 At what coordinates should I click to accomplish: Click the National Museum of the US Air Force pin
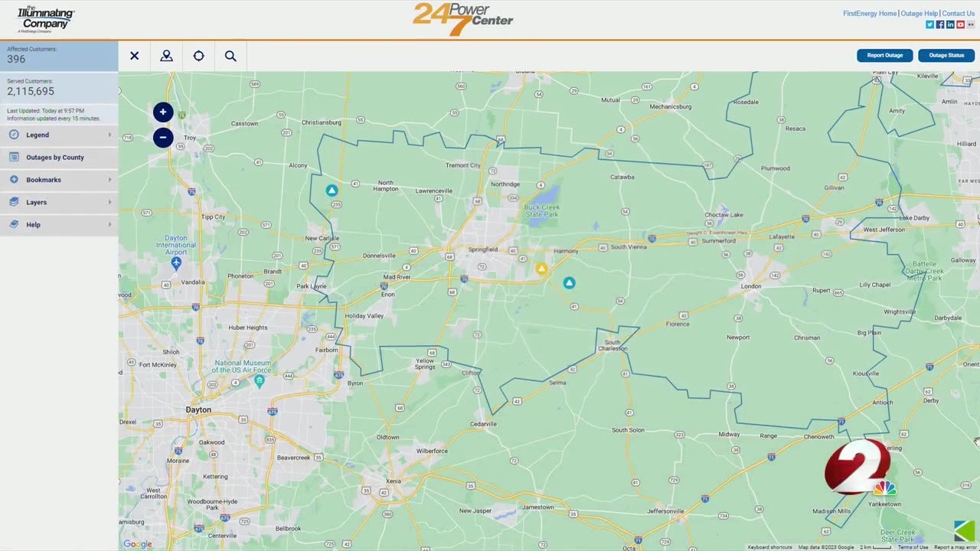click(260, 380)
